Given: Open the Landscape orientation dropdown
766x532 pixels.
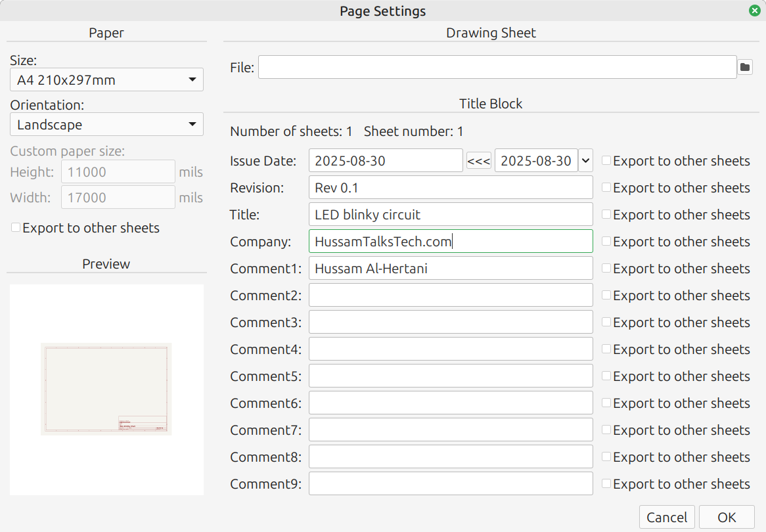Looking at the screenshot, I should click(x=106, y=125).
